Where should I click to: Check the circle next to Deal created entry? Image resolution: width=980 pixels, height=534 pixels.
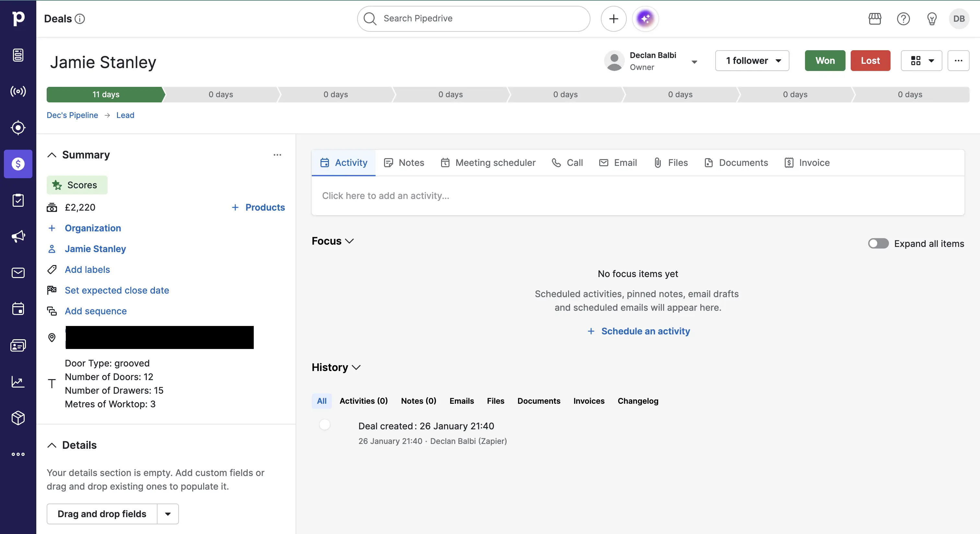point(324,425)
